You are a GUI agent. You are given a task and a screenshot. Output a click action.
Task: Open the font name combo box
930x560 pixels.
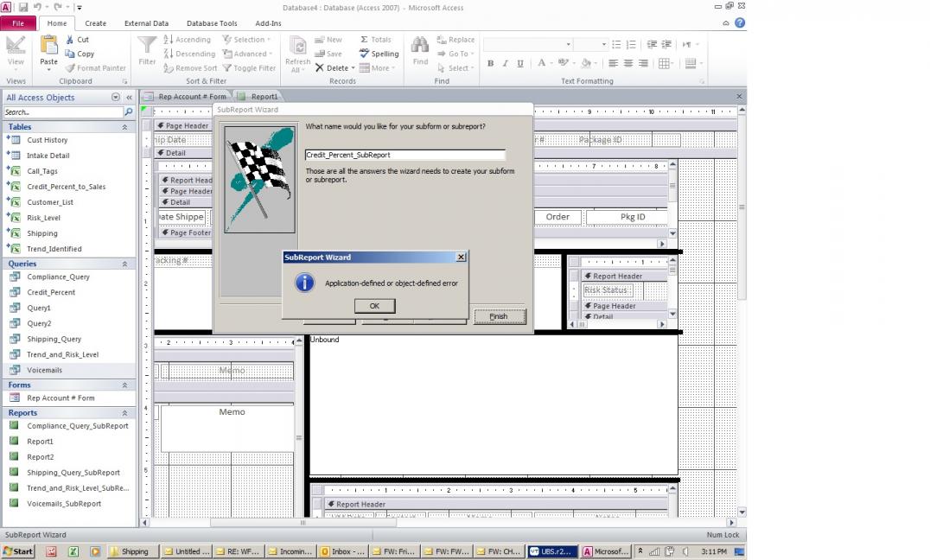click(528, 44)
